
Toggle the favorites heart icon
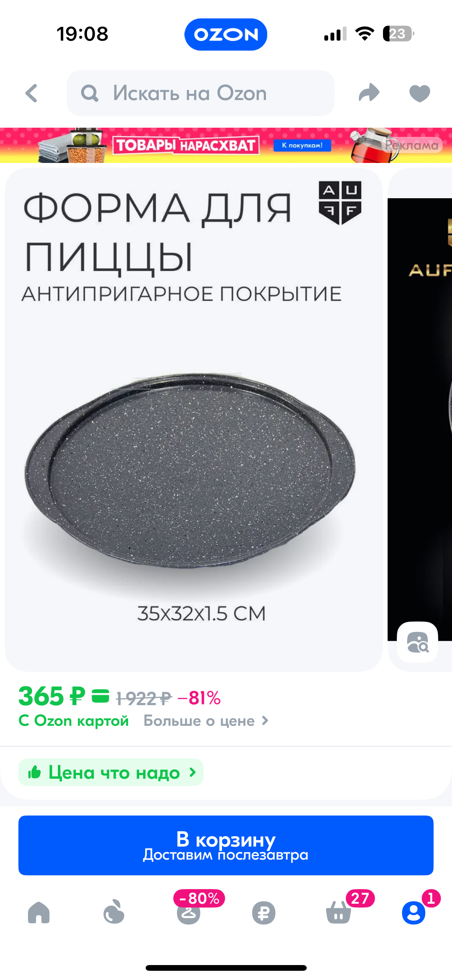[420, 94]
